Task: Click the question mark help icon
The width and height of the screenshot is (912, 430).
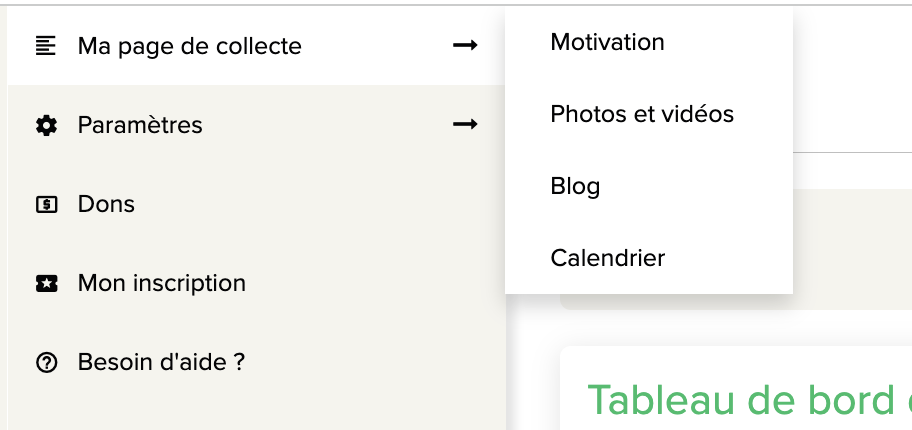Action: [45, 363]
